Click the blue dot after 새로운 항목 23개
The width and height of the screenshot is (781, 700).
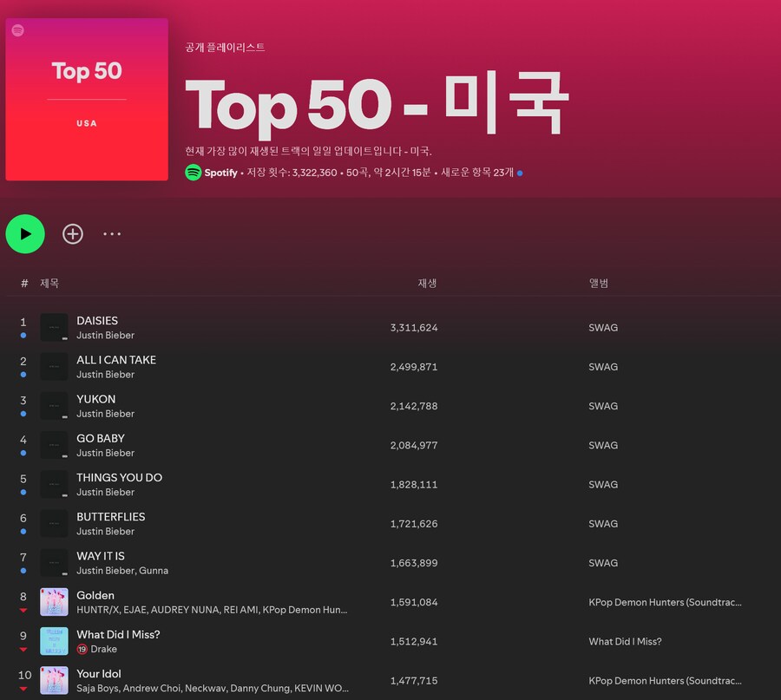coord(520,173)
